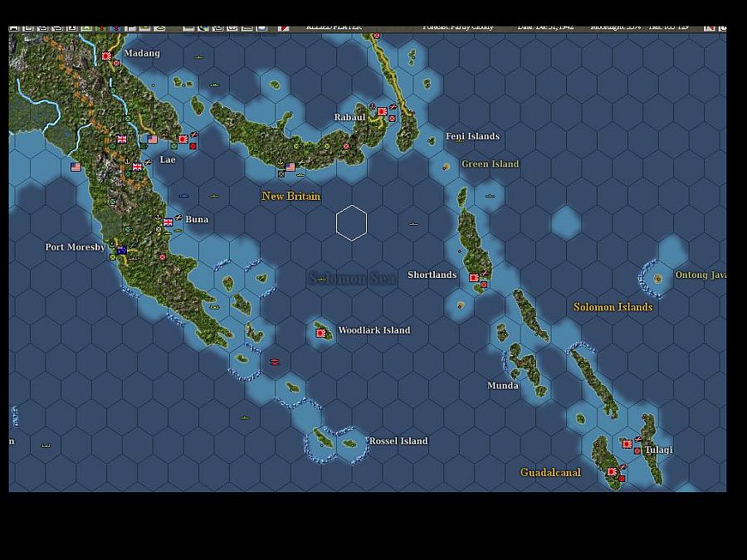Viewport: 747px width, 560px height.
Task: Click the red unit marker below Shortlands flag
Action: point(484,285)
